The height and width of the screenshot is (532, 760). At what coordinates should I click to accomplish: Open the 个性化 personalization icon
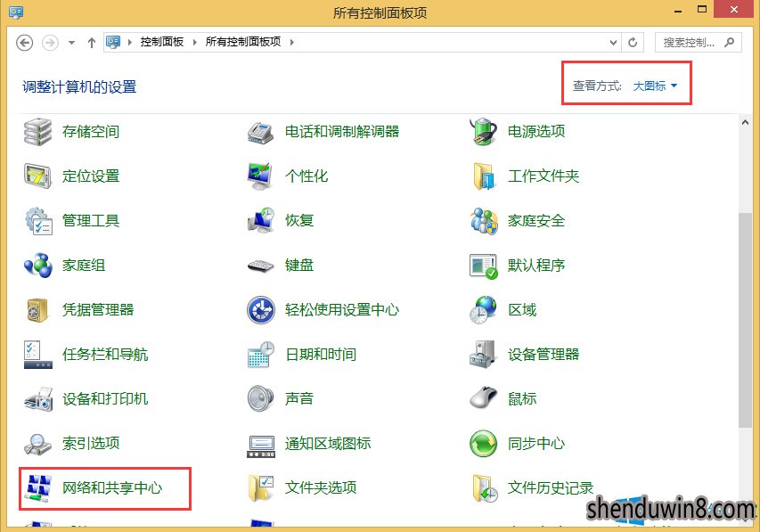click(261, 176)
